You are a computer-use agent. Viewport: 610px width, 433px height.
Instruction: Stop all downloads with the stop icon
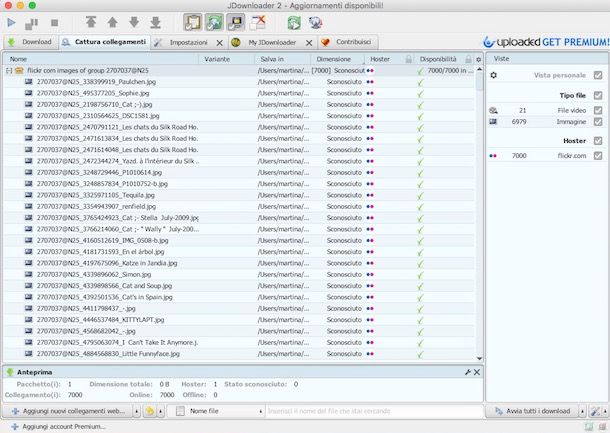(x=54, y=23)
